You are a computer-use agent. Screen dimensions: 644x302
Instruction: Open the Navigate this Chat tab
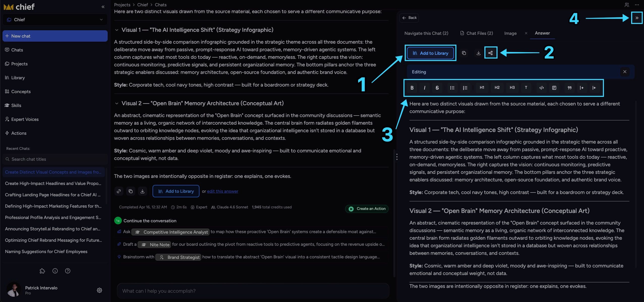click(426, 33)
